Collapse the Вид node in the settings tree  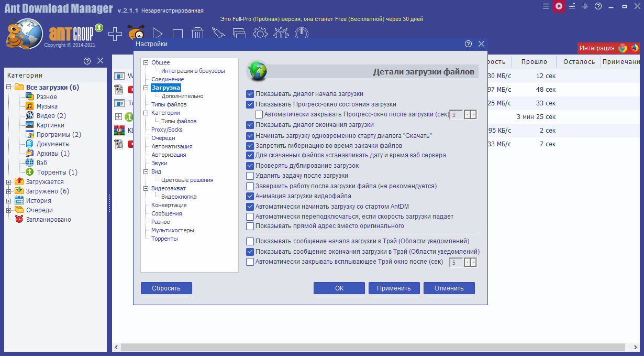tap(146, 171)
